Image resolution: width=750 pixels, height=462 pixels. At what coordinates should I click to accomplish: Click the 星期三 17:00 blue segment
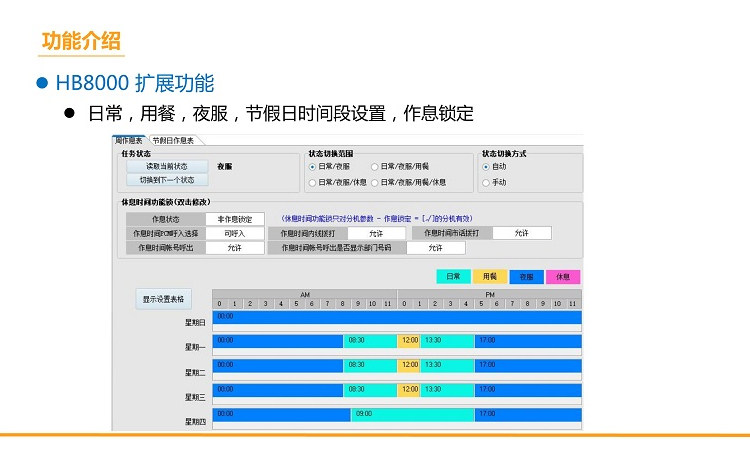tap(529, 390)
